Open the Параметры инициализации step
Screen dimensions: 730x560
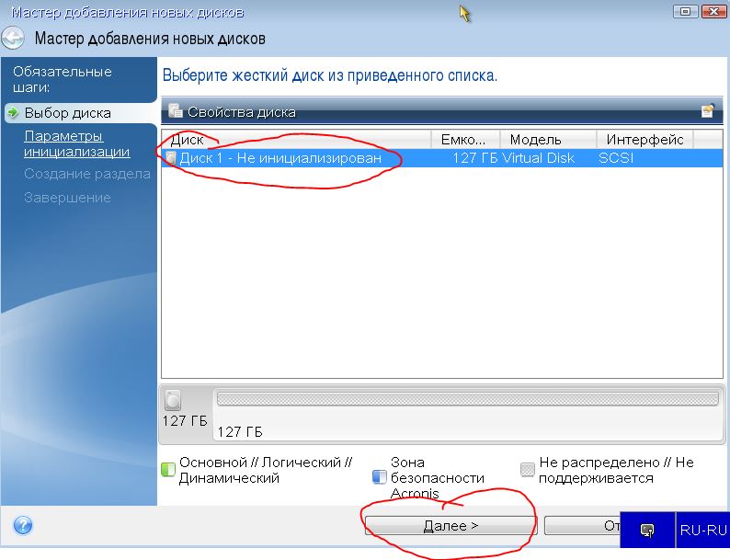(76, 143)
